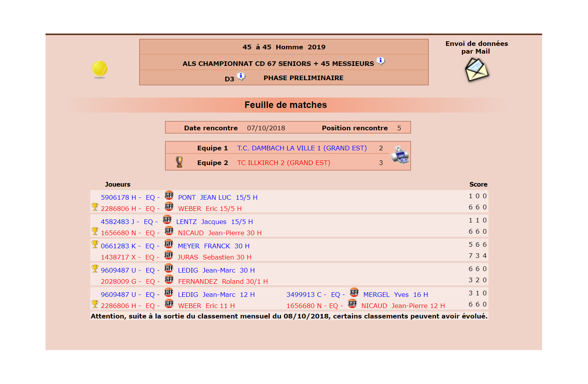
Task: Click JIFF badge next to FERNANDEZ Roland
Action: coord(169,279)
